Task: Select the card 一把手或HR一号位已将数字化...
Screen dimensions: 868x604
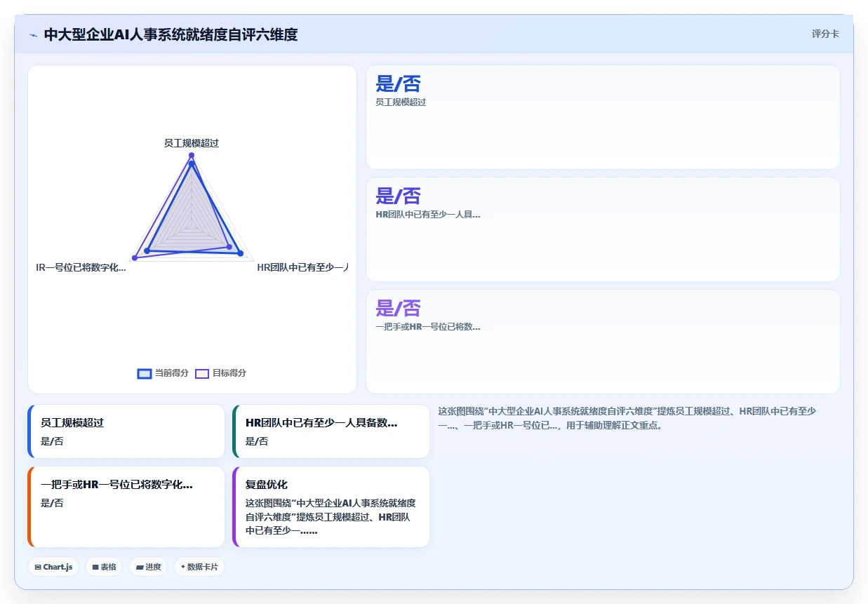Action: point(126,506)
